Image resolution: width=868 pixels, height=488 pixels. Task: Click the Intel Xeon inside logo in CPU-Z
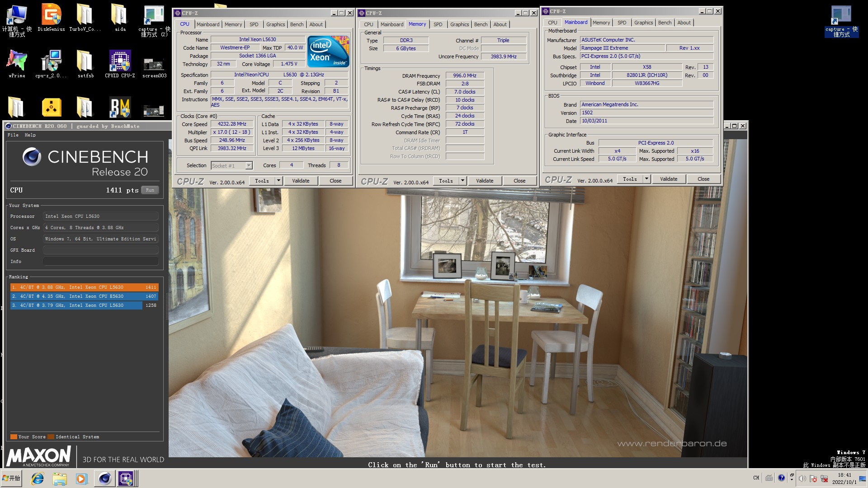(x=328, y=52)
